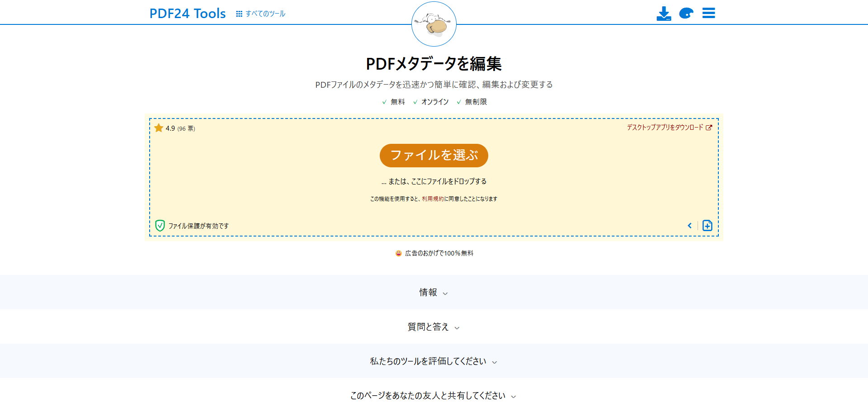The image size is (868, 412).
Task: Open the 利用規約 terms link
Action: 433,199
